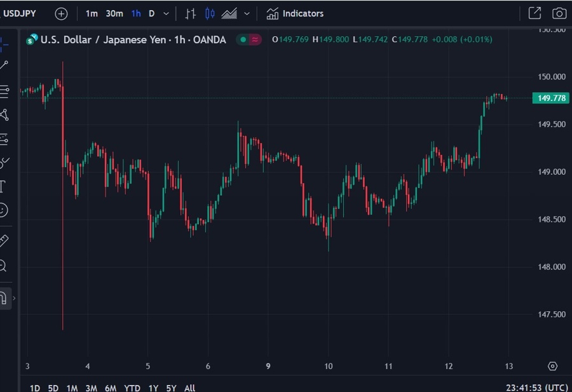Set date range to All
The width and height of the screenshot is (572, 392).
coord(189,388)
